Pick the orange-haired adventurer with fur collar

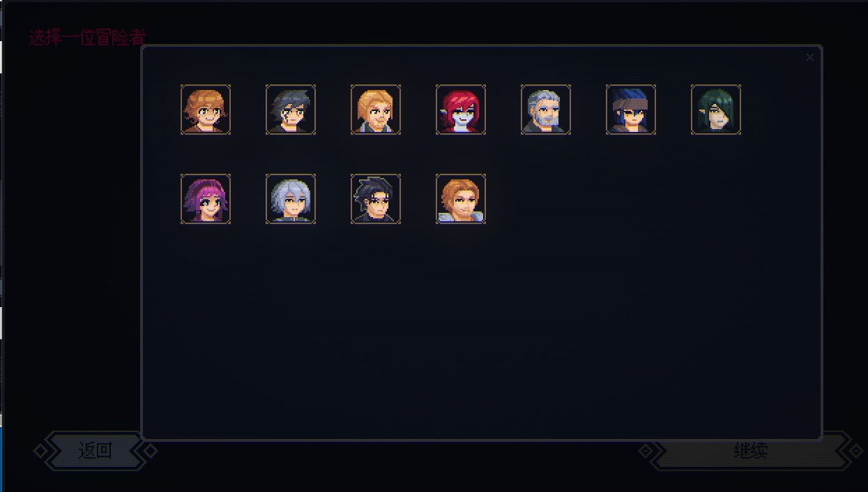461,199
